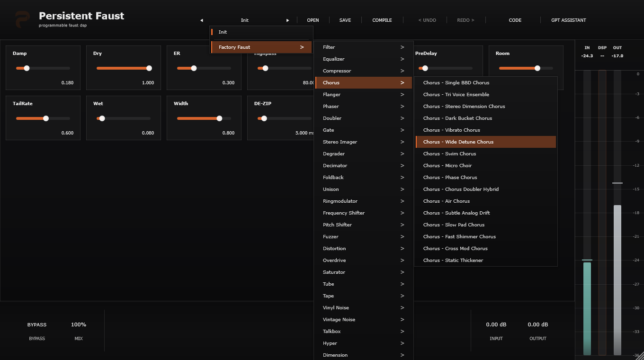
Task: Expand the Filter category submenu
Action: (364, 47)
